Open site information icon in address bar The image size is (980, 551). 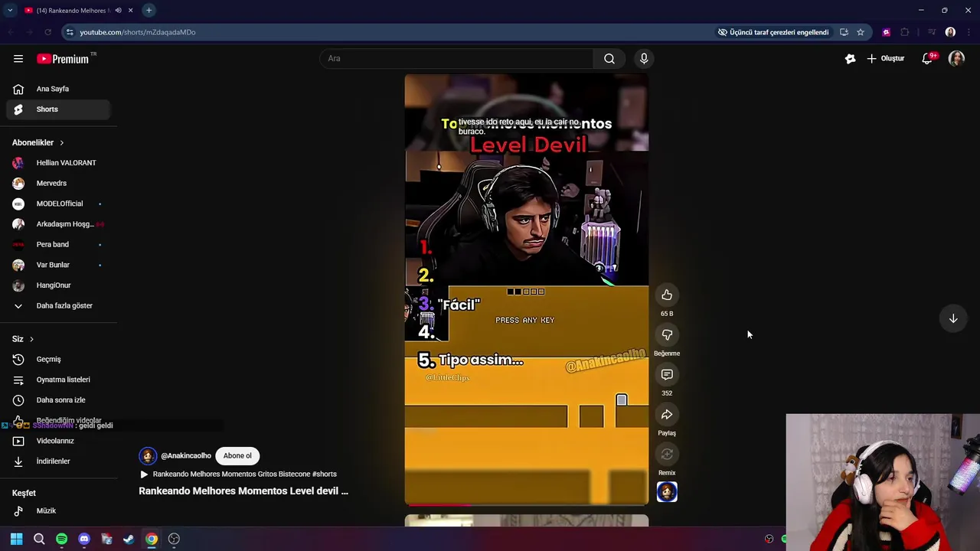[x=70, y=32]
